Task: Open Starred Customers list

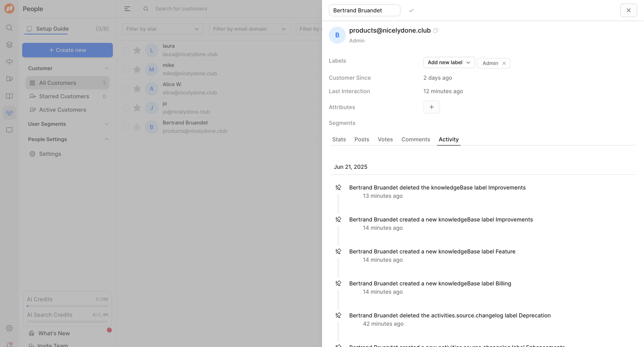Action: (67, 96)
